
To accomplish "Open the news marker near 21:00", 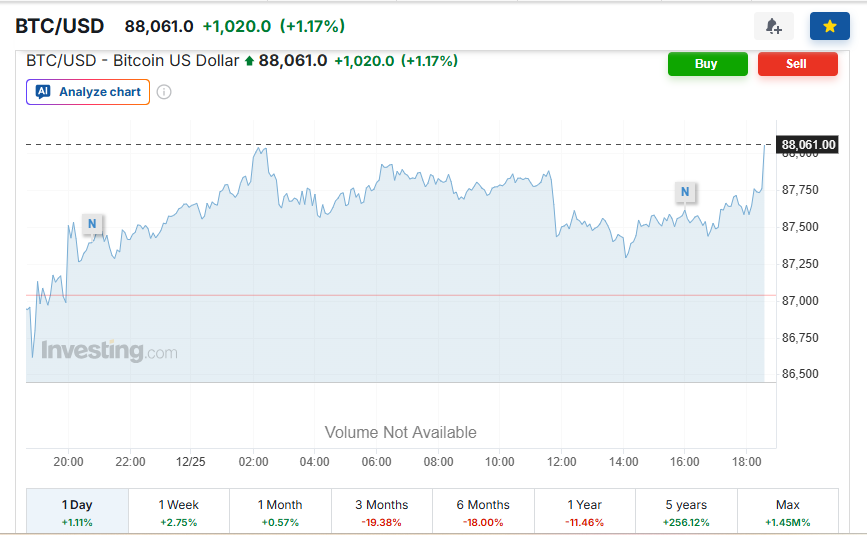I will click(x=92, y=224).
